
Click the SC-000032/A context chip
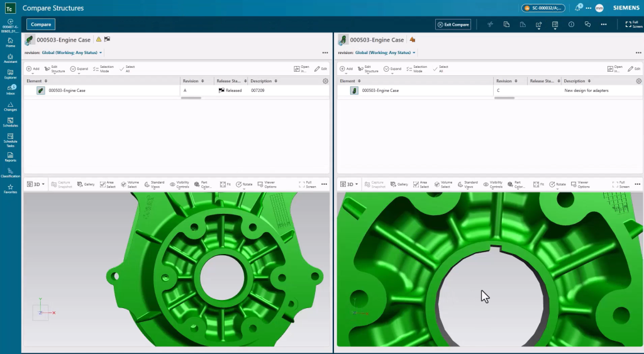(543, 8)
